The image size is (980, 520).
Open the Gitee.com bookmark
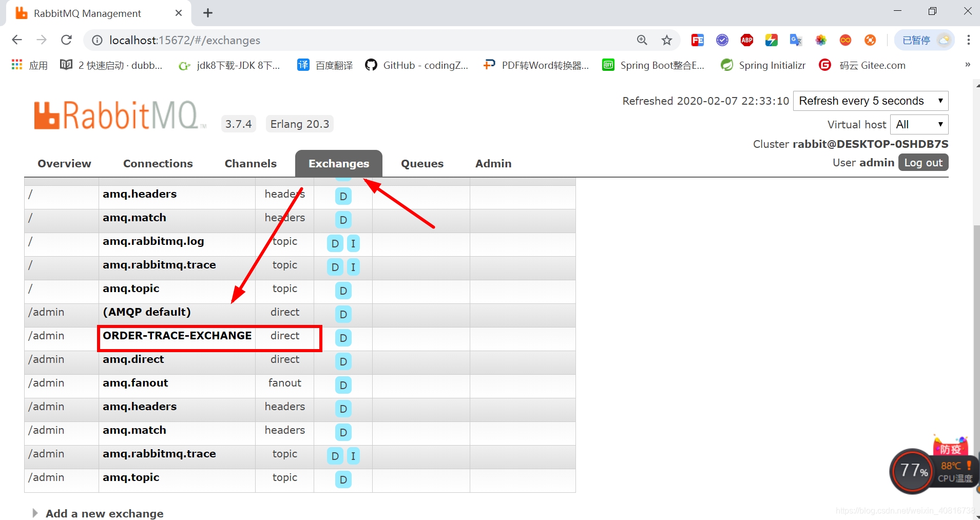[862, 65]
